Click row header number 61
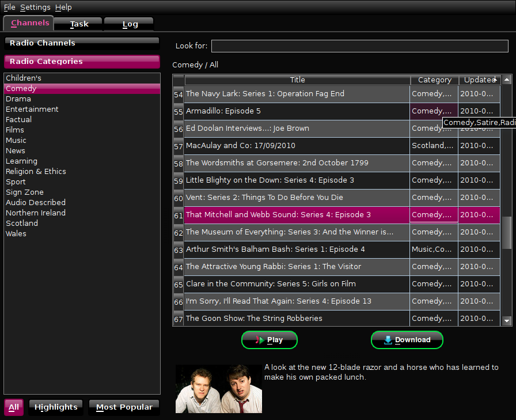 (179, 215)
